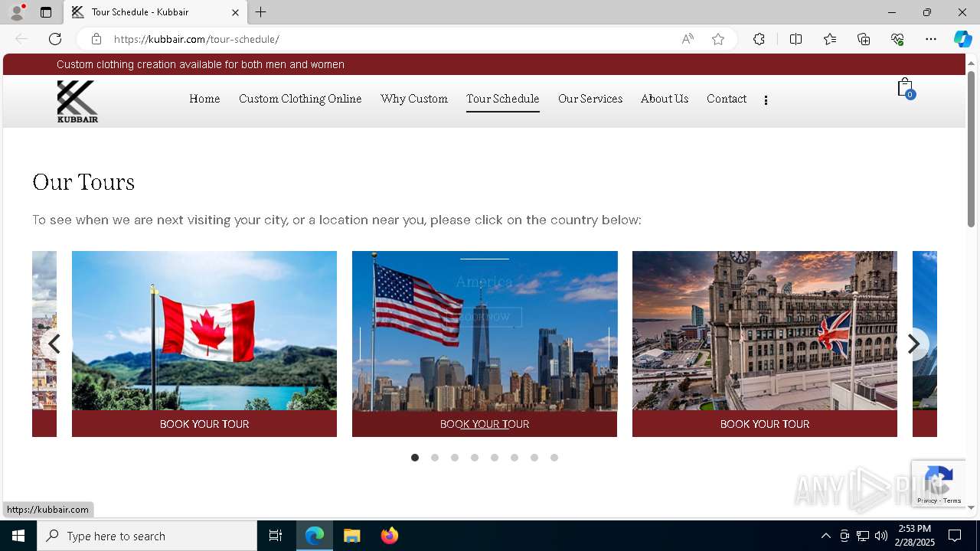Viewport: 980px width, 551px height.
Task: Launch Firefox from taskbar
Action: click(x=390, y=536)
